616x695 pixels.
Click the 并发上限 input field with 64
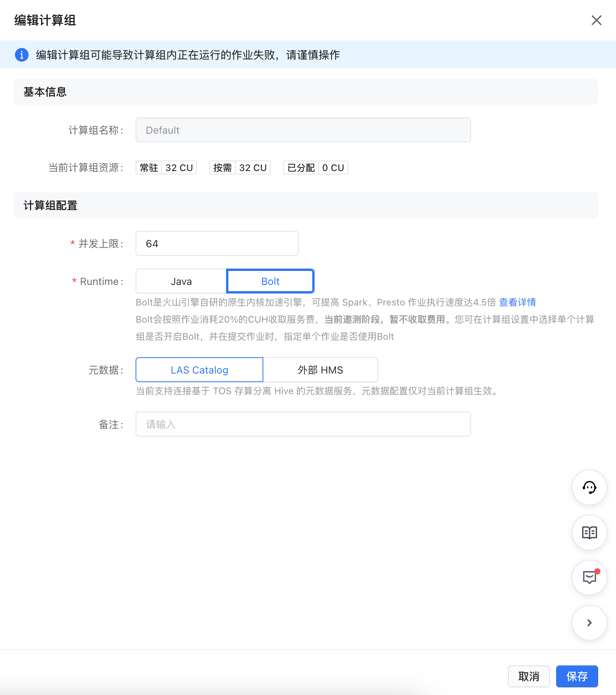click(217, 243)
